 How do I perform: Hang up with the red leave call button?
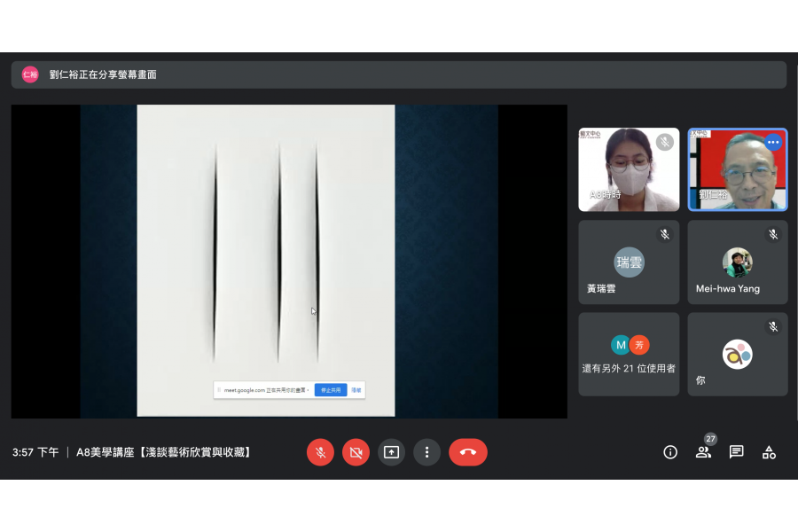[x=467, y=452]
